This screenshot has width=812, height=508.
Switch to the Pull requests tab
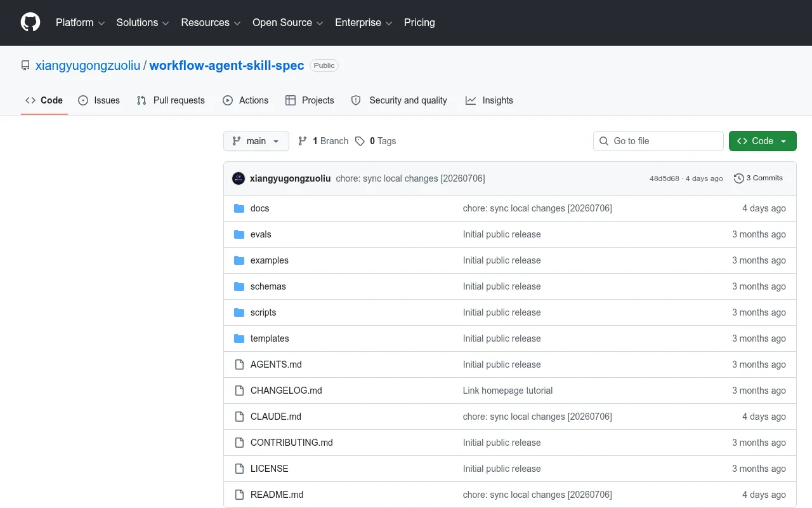pyautogui.click(x=171, y=100)
